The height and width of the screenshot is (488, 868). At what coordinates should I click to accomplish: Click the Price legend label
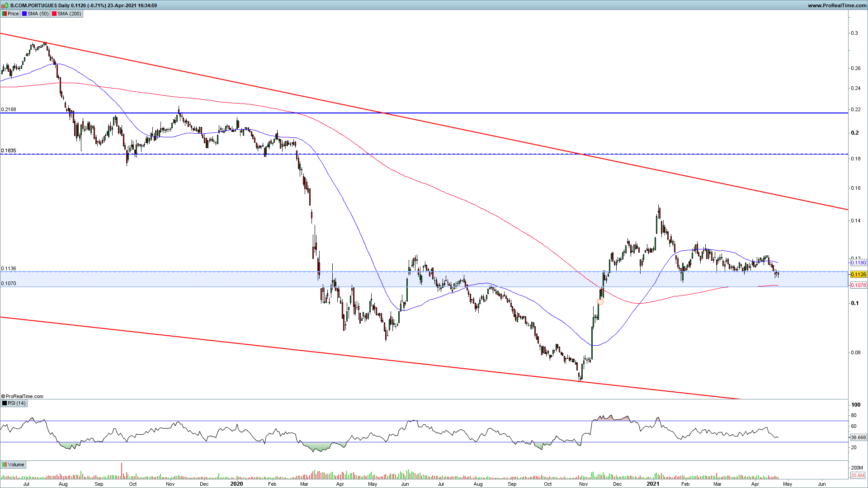click(x=13, y=14)
